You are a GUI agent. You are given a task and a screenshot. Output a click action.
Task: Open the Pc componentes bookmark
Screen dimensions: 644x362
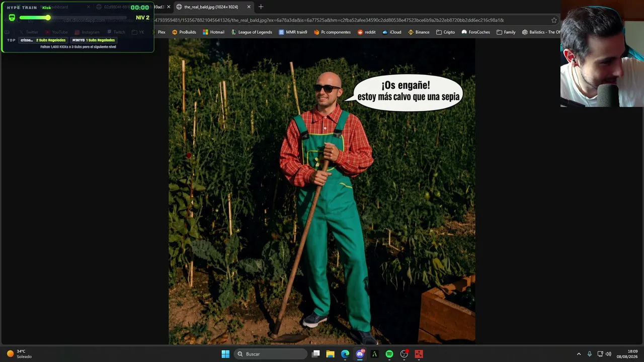click(332, 32)
